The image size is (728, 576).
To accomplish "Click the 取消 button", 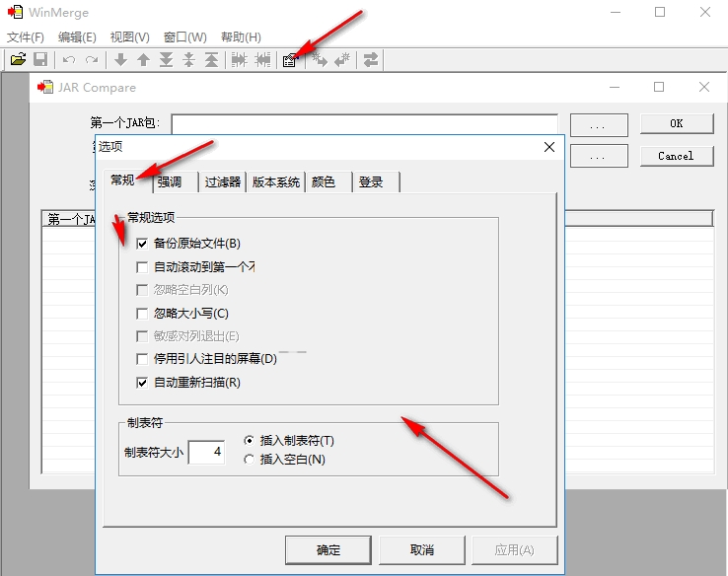I will [x=421, y=550].
